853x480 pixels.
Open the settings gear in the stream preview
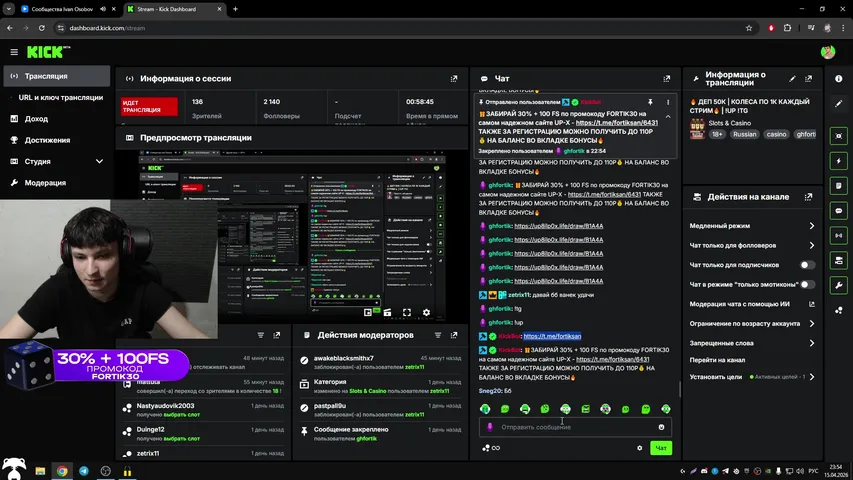click(426, 312)
